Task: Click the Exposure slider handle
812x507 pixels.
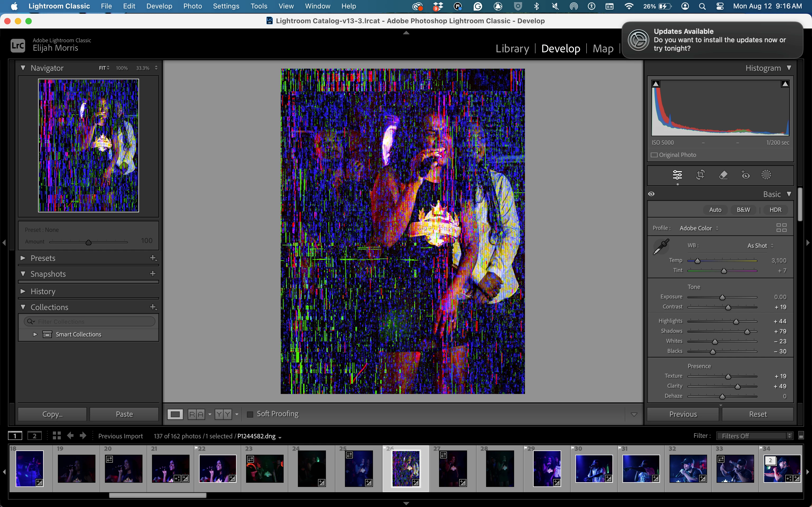Action: coord(722,297)
